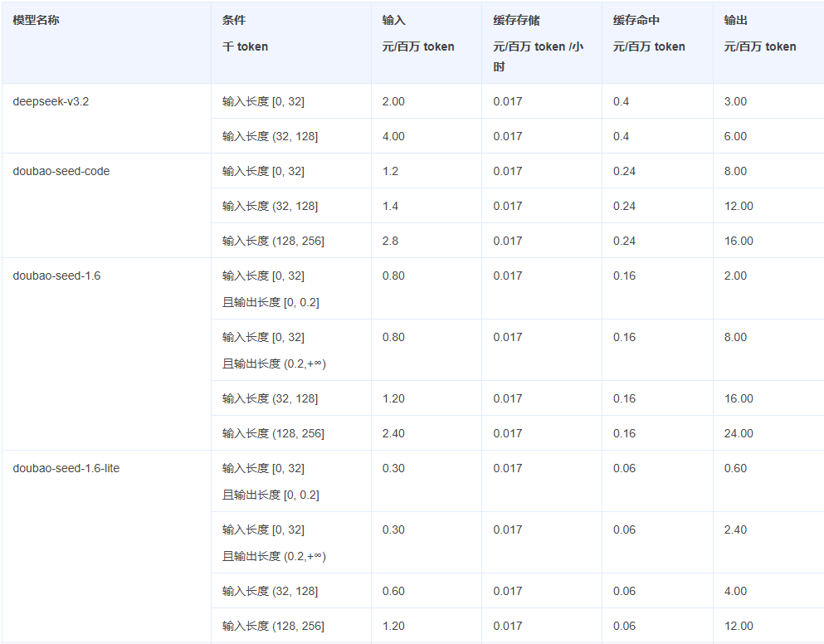Click deepseek-v3.2 input price 2.00
Image resolution: width=824 pixels, height=644 pixels.
[393, 101]
